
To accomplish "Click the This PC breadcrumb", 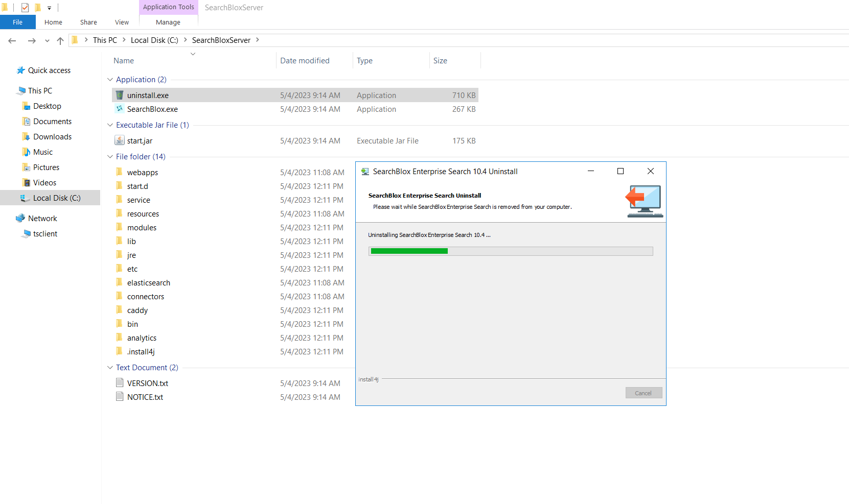I will click(x=105, y=40).
